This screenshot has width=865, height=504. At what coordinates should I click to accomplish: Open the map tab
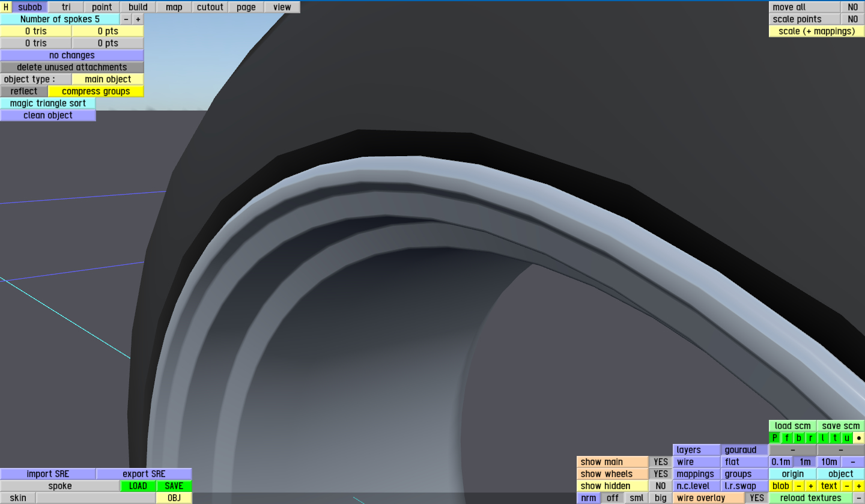[x=174, y=7]
